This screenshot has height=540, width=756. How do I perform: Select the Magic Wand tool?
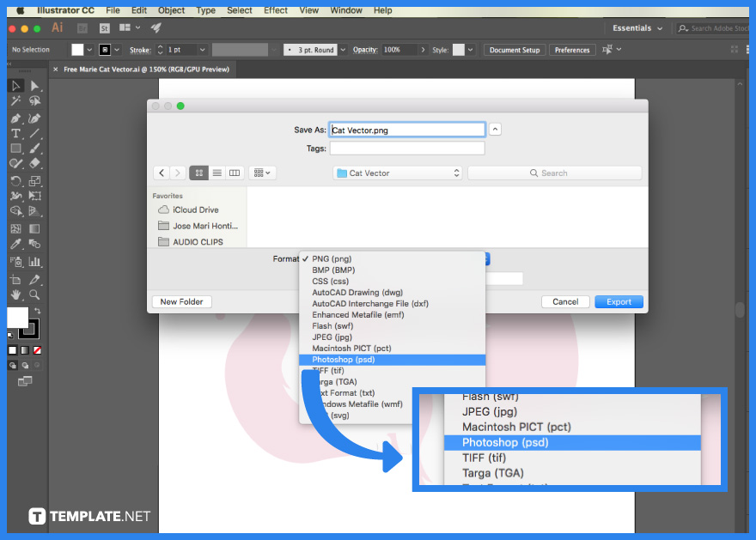(15, 102)
